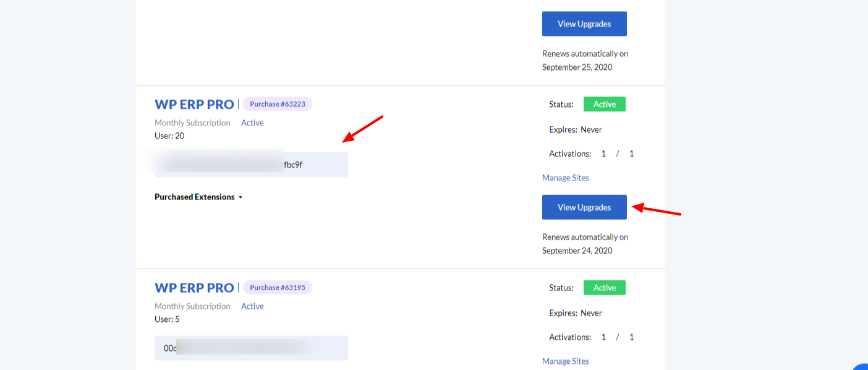Select the Purchase #63195 badge label
The height and width of the screenshot is (370, 868).
tap(277, 287)
